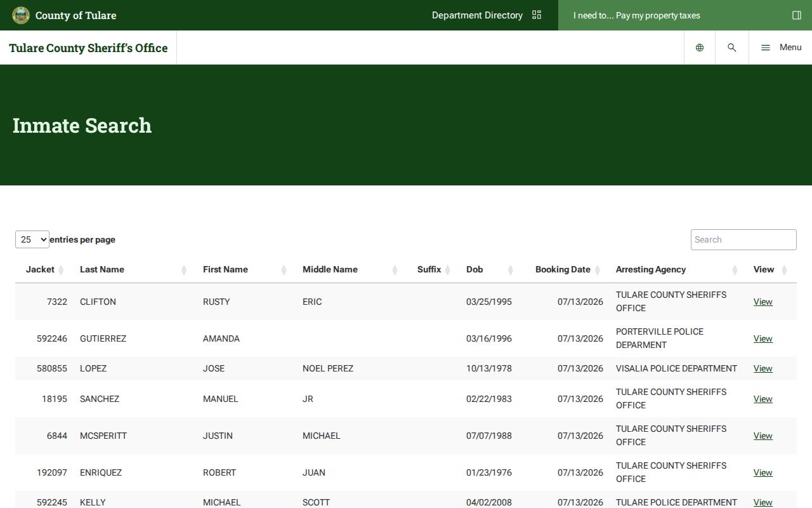Screen dimensions: 812x508
Task: Click the Inmate Search page heading
Action: coord(82,125)
